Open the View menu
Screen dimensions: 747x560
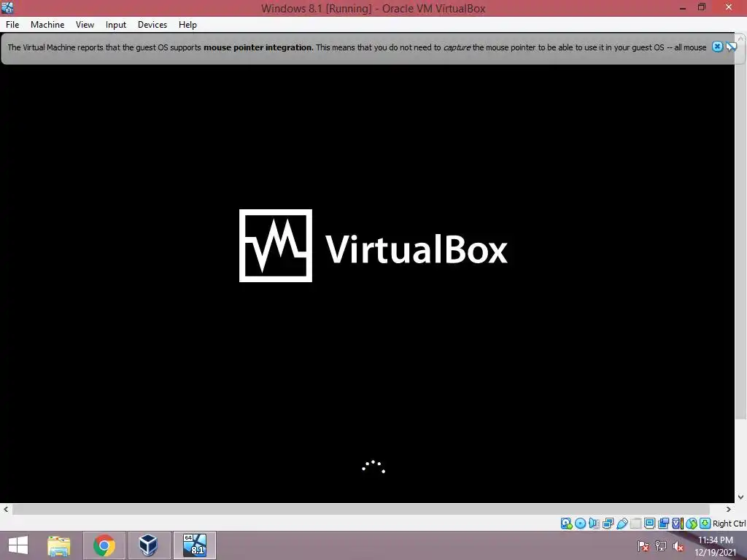click(x=85, y=25)
